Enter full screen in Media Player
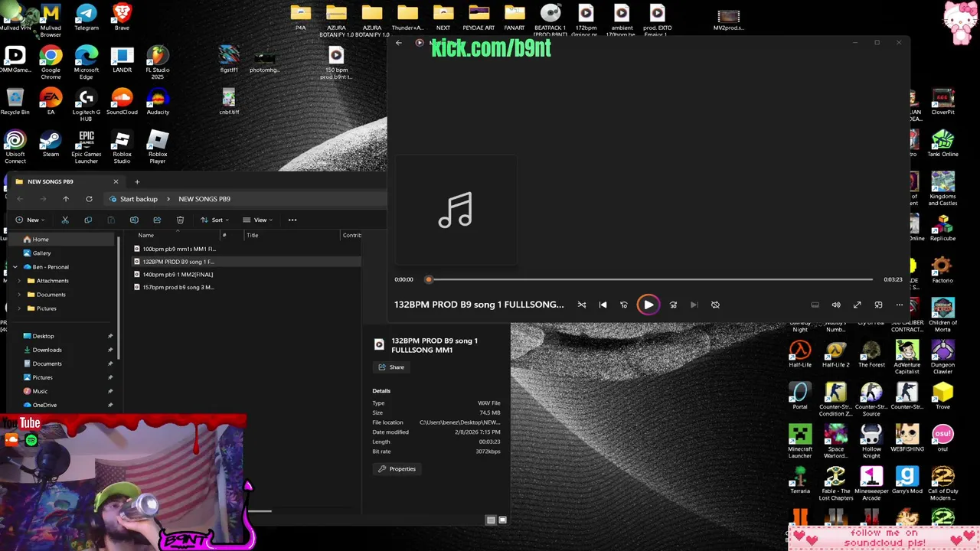This screenshot has width=980, height=551. click(857, 305)
